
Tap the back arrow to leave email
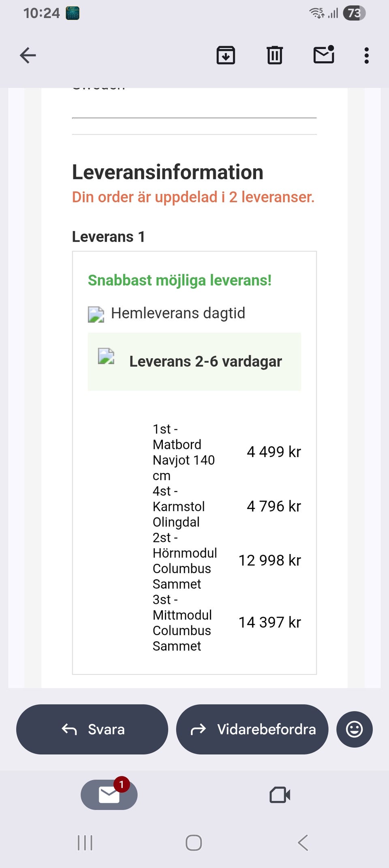coord(28,55)
